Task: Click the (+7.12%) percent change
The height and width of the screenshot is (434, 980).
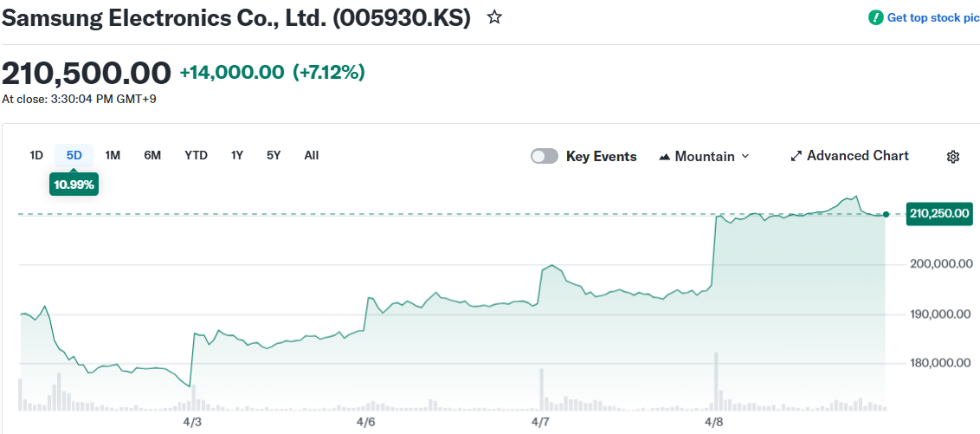Action: pos(329,73)
